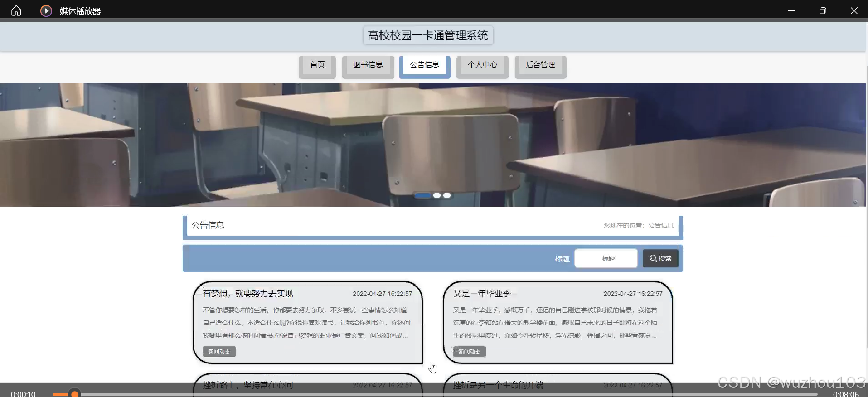Click the 公告信息 section heading
The image size is (868, 397).
tap(208, 225)
